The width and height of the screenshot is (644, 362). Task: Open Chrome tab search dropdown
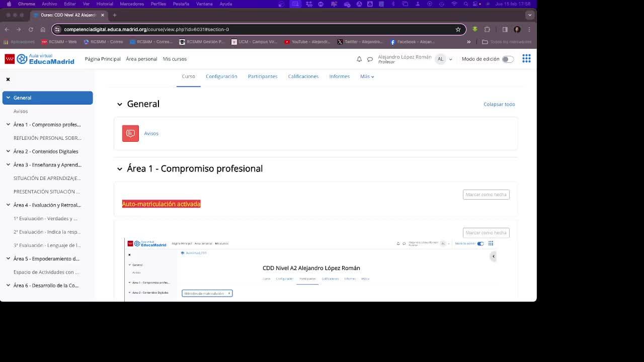[529, 15]
